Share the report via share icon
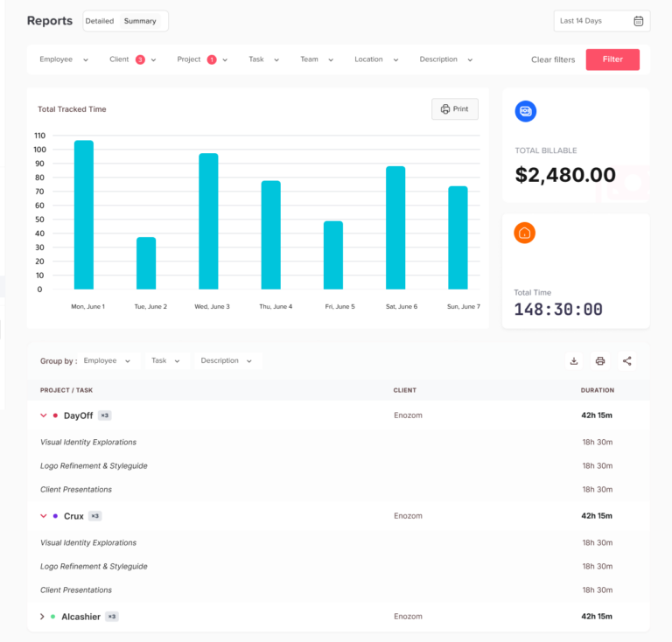The height and width of the screenshot is (642, 672). [627, 361]
